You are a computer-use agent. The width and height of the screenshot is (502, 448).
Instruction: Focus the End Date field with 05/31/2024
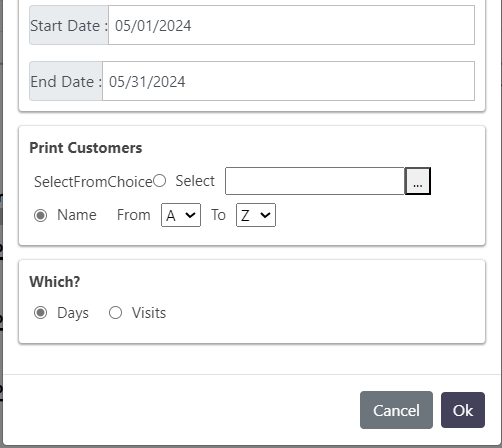coord(288,81)
